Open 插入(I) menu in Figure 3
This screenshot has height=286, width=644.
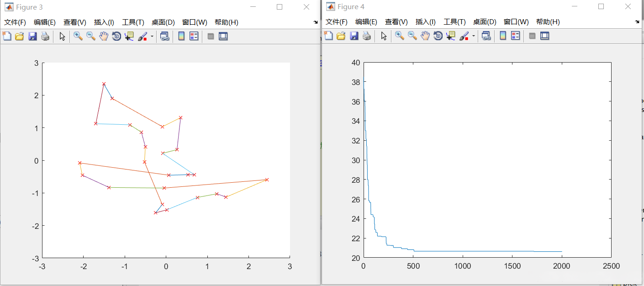coord(104,22)
